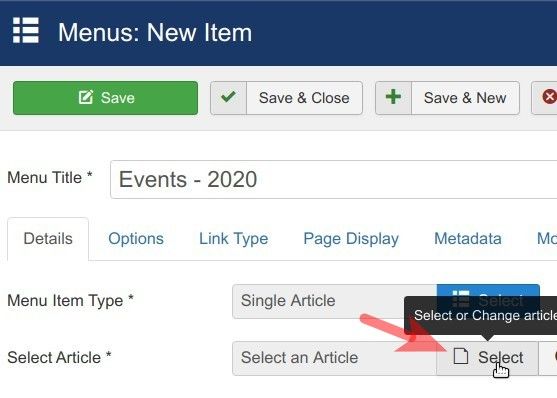This screenshot has height=398, width=557.
Task: Click the Select an Article field
Action: point(334,358)
